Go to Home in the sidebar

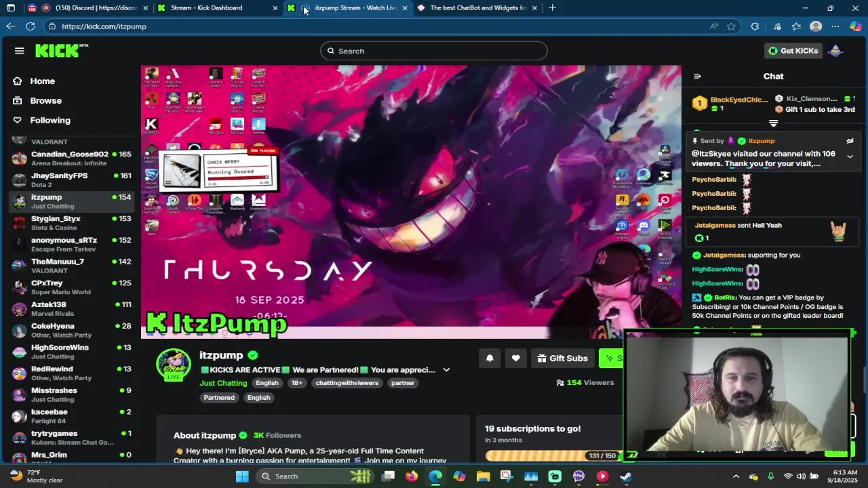[x=42, y=81]
